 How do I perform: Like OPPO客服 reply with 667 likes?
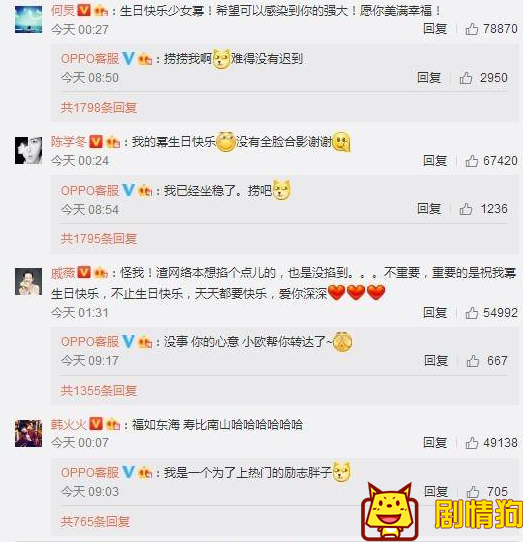(473, 361)
